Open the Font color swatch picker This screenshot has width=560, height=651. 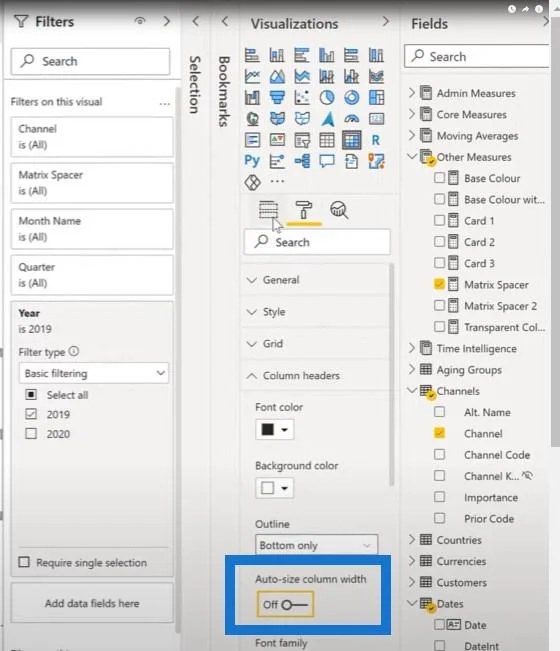275,429
